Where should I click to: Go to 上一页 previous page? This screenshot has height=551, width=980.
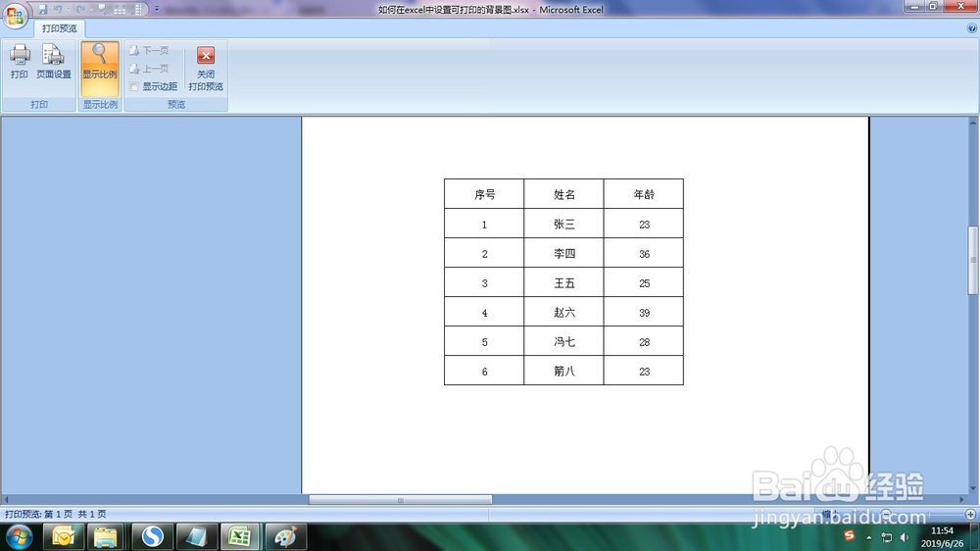tap(149, 69)
